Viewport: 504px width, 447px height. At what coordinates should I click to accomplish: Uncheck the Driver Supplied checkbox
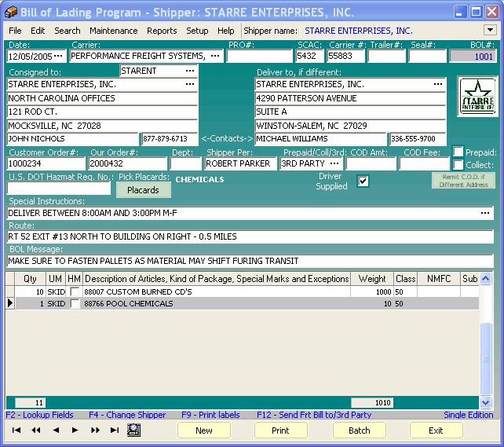[363, 181]
